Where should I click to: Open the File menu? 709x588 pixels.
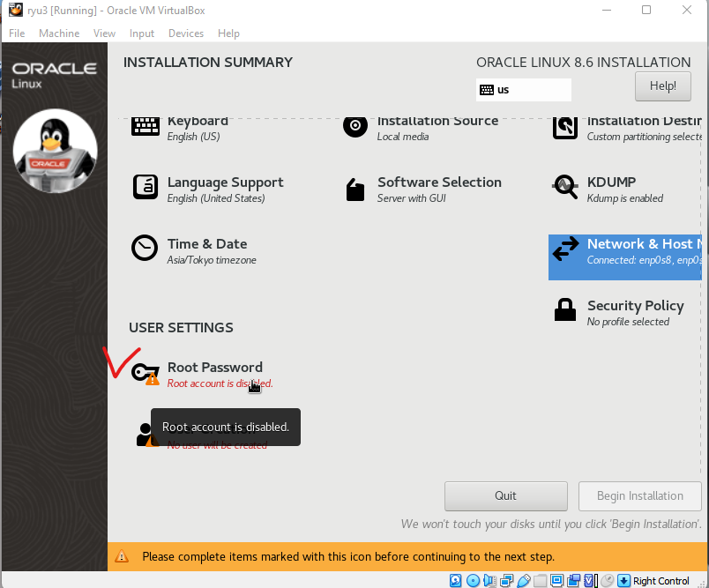[x=17, y=33]
